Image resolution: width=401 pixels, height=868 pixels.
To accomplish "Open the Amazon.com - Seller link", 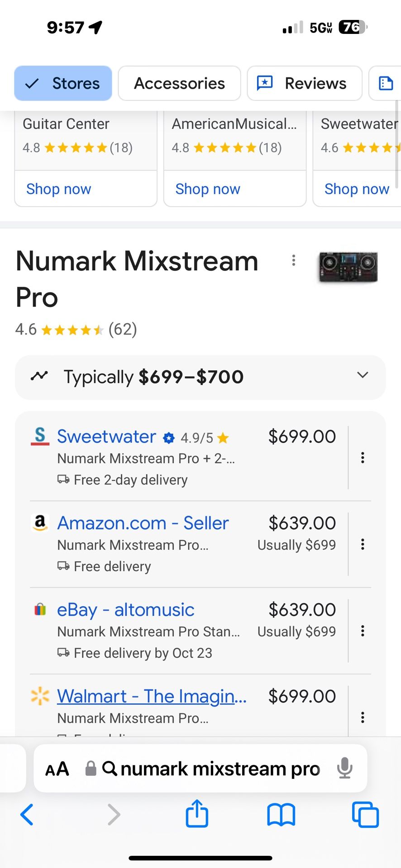I will pyautogui.click(x=143, y=523).
